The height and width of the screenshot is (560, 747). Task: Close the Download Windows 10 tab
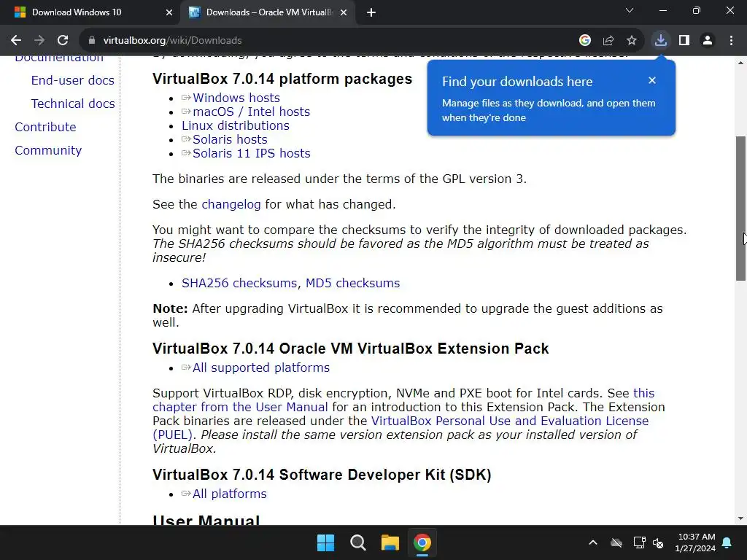169,12
